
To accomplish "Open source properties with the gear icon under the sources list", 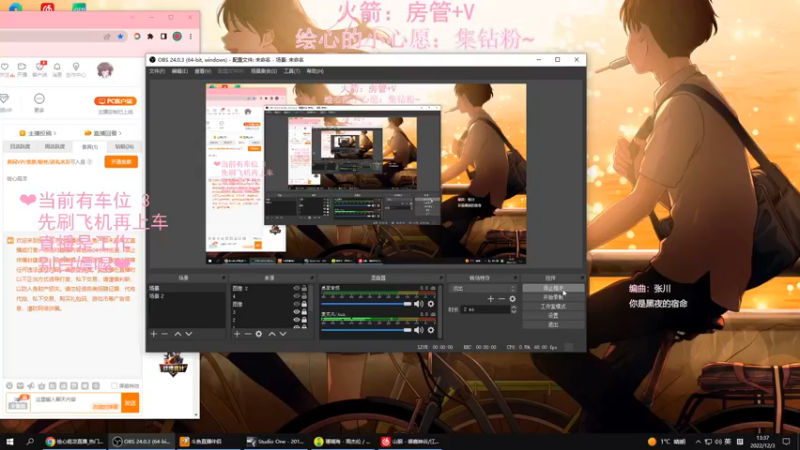I will pos(259,334).
